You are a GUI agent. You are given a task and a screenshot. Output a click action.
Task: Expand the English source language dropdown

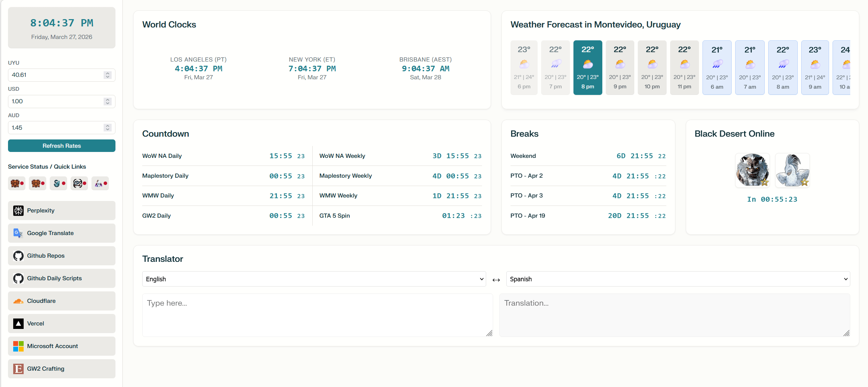314,279
